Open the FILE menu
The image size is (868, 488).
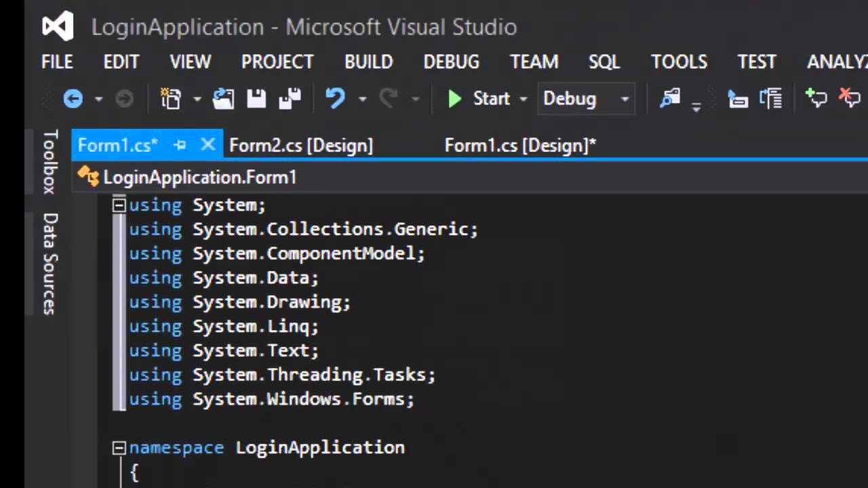pyautogui.click(x=57, y=62)
